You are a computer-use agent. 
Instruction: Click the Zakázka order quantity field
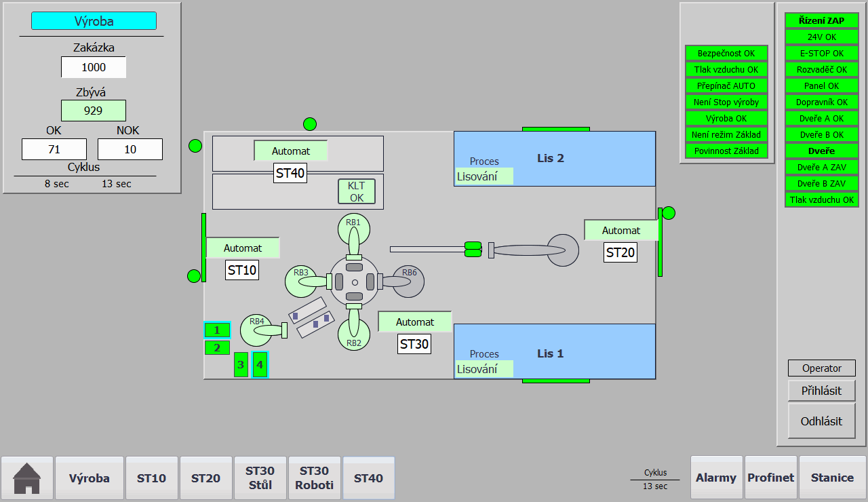pos(94,67)
